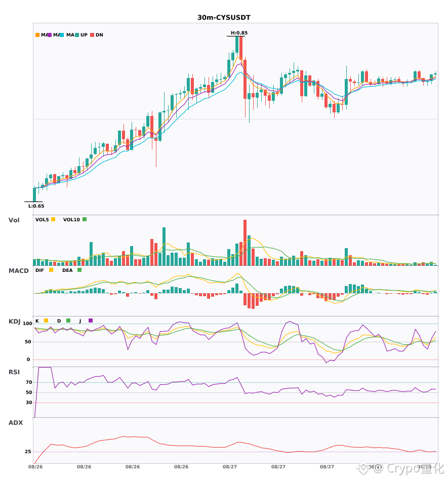The width and height of the screenshot is (448, 481).
Task: Click the RSI axis value 70
Action: tap(29, 382)
